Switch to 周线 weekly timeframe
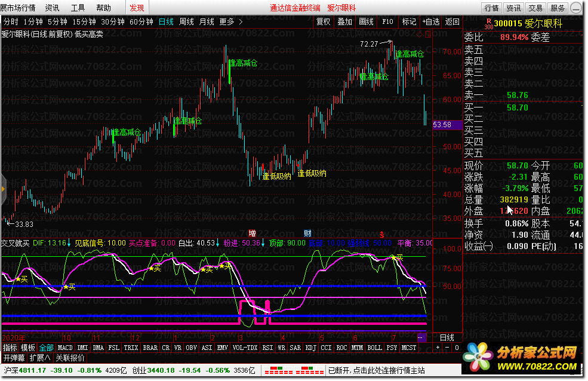 [186, 21]
